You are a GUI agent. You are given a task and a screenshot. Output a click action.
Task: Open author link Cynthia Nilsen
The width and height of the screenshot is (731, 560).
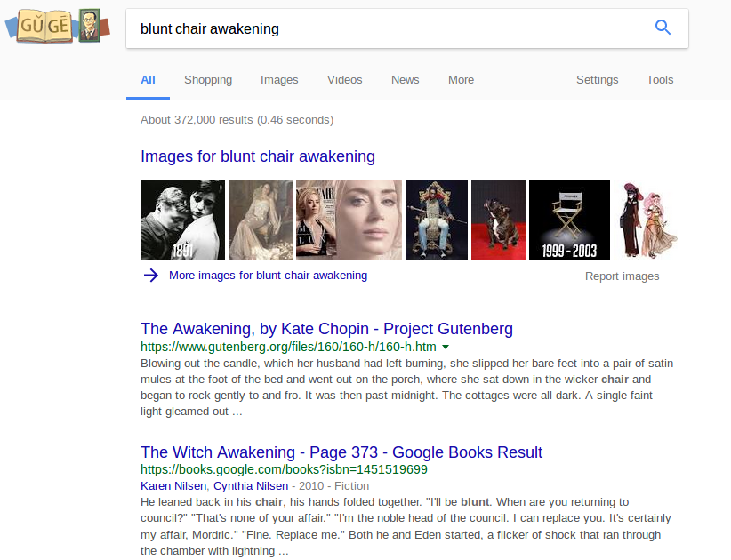coord(251,486)
